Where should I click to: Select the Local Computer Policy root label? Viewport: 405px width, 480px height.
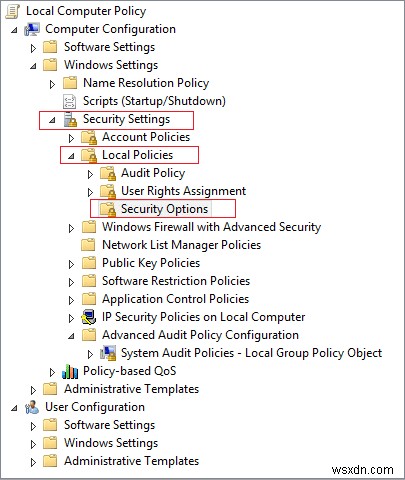tap(86, 11)
